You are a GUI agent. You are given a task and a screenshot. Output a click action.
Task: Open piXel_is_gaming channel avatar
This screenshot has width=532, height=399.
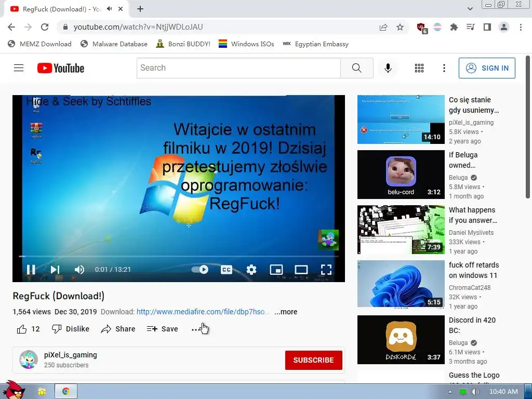(x=29, y=360)
